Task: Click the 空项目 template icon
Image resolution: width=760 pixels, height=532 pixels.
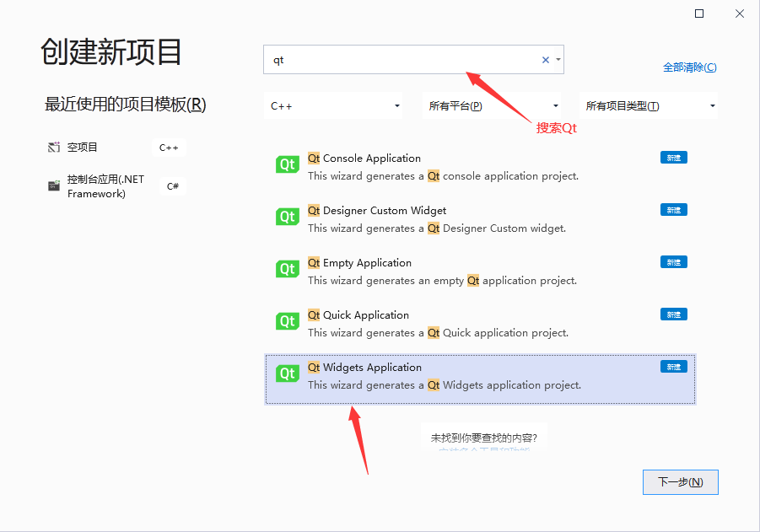Action: [x=53, y=146]
